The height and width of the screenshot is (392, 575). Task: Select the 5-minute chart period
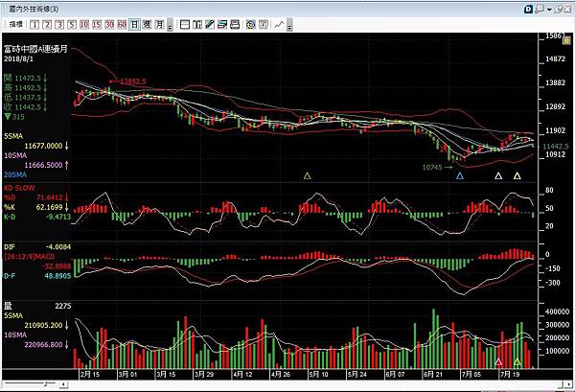(x=72, y=25)
